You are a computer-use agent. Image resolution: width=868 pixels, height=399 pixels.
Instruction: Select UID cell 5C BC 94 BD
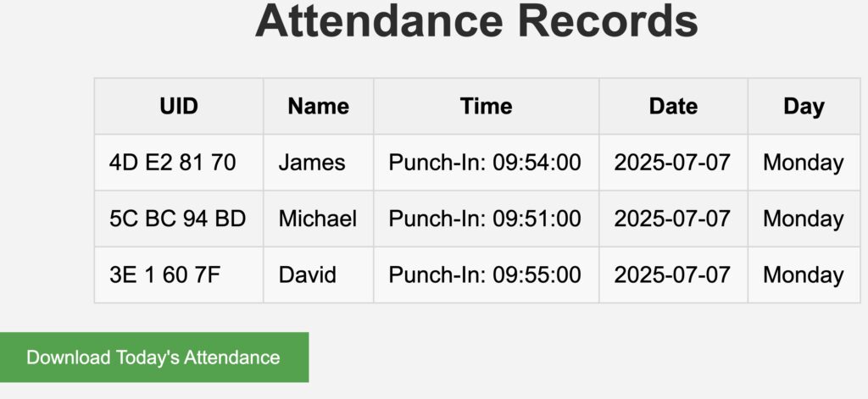point(178,219)
